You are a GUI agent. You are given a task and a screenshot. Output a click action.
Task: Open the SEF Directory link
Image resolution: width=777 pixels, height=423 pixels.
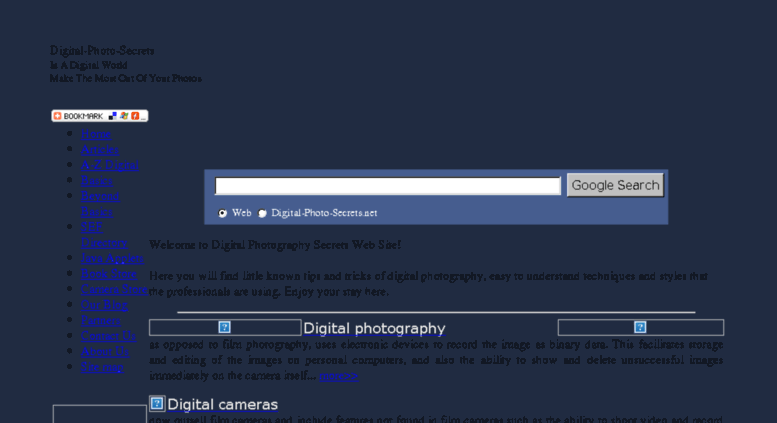104,235
